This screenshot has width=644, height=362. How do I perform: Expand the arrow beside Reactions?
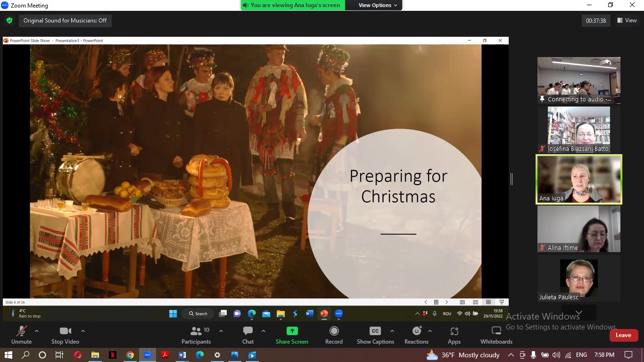pos(430,331)
